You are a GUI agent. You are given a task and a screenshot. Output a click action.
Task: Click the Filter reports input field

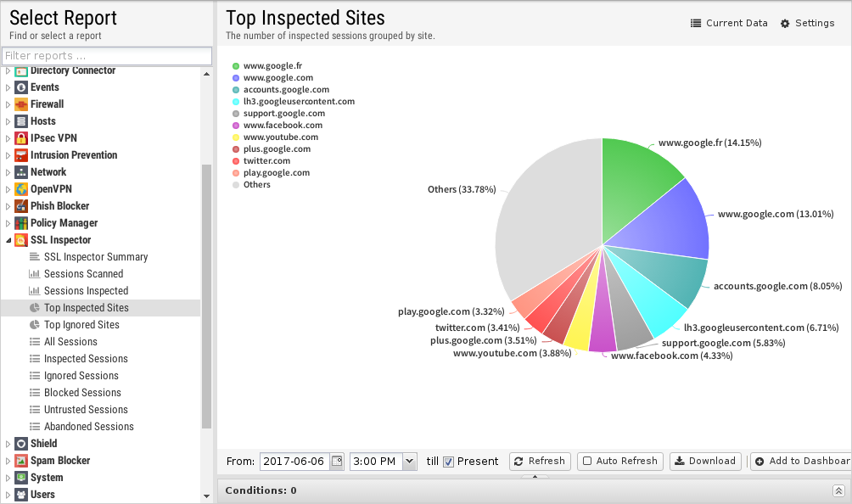click(107, 56)
